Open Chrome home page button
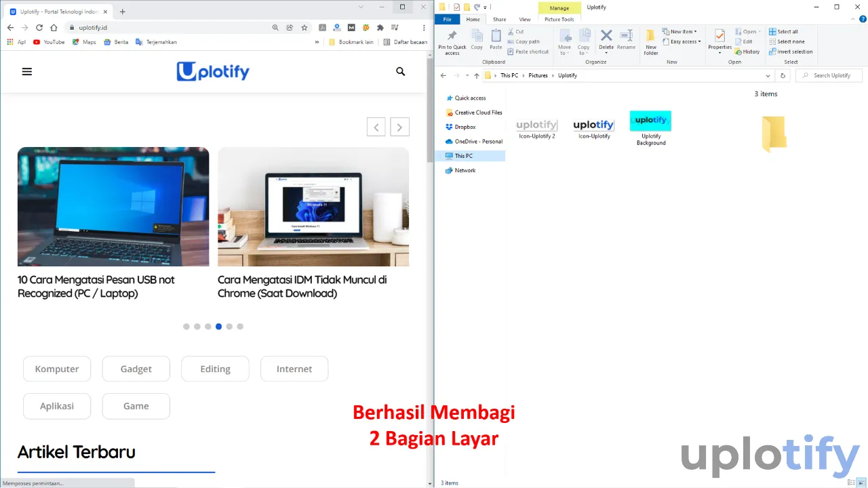 pos(53,28)
